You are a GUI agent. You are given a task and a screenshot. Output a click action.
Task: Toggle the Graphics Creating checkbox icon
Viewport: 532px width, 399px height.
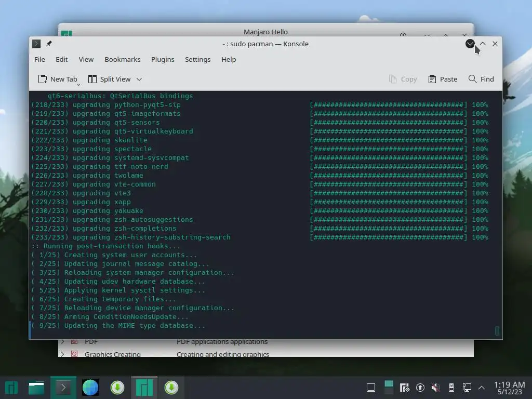click(x=74, y=354)
